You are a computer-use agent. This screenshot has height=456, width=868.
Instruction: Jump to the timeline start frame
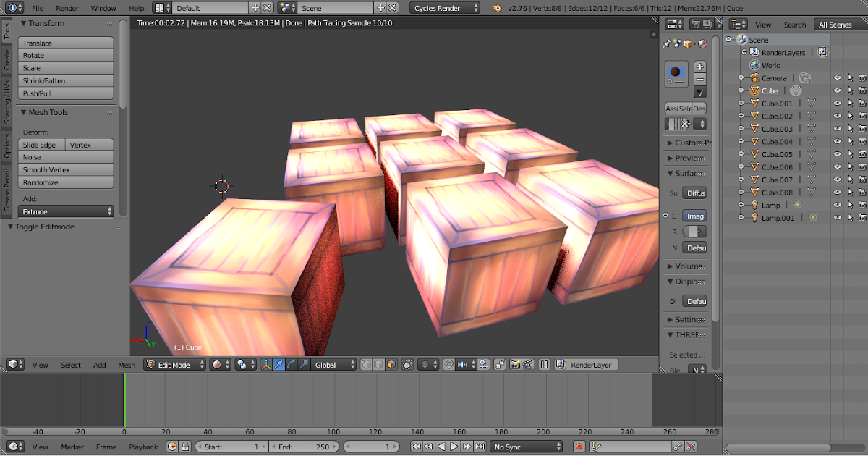click(x=416, y=447)
